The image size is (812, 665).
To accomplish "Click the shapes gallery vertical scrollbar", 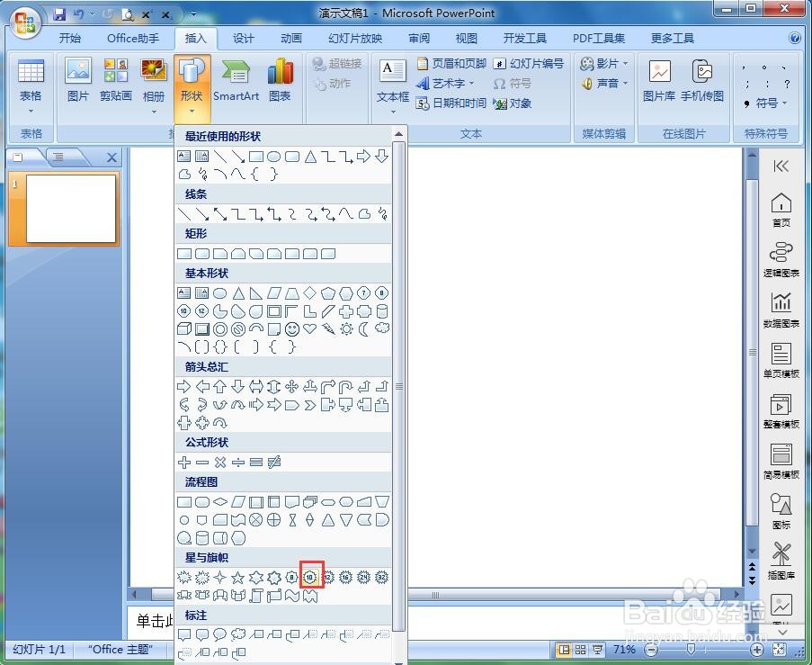I will pyautogui.click(x=398, y=386).
